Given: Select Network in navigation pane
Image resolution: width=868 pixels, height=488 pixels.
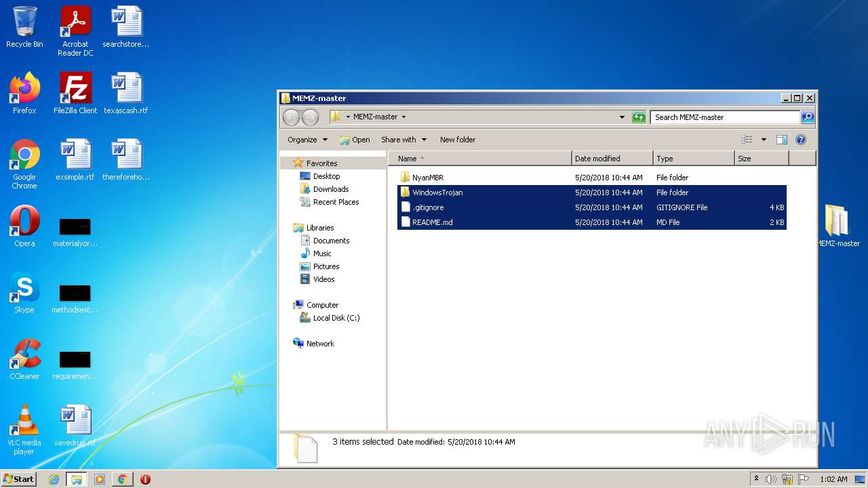Looking at the screenshot, I should (x=320, y=344).
